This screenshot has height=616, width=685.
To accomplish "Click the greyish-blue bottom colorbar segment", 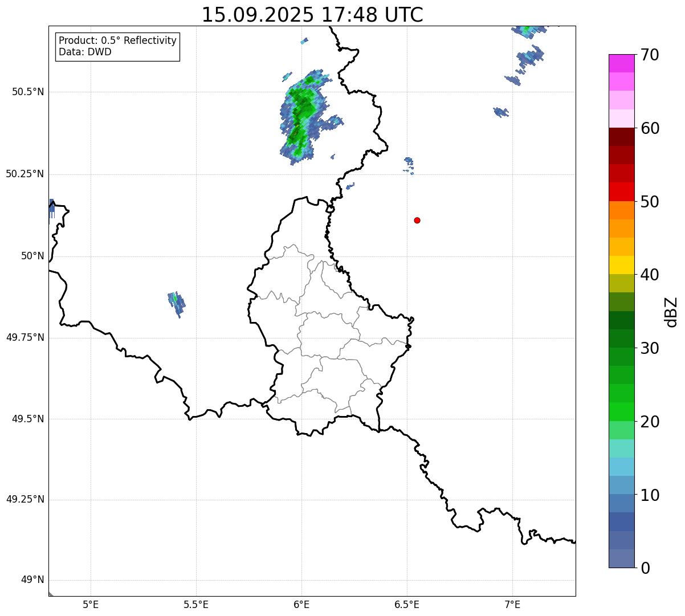I will (x=621, y=558).
